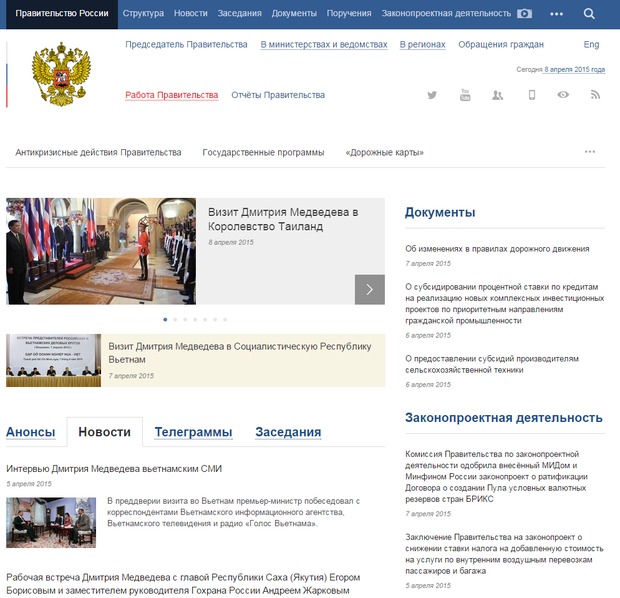The height and width of the screenshot is (598, 620).
Task: Click the social community people icon
Action: (x=498, y=95)
